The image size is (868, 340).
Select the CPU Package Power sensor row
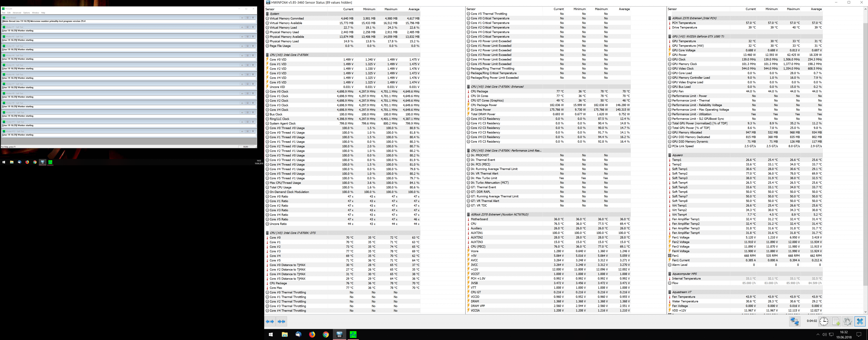[484, 105]
